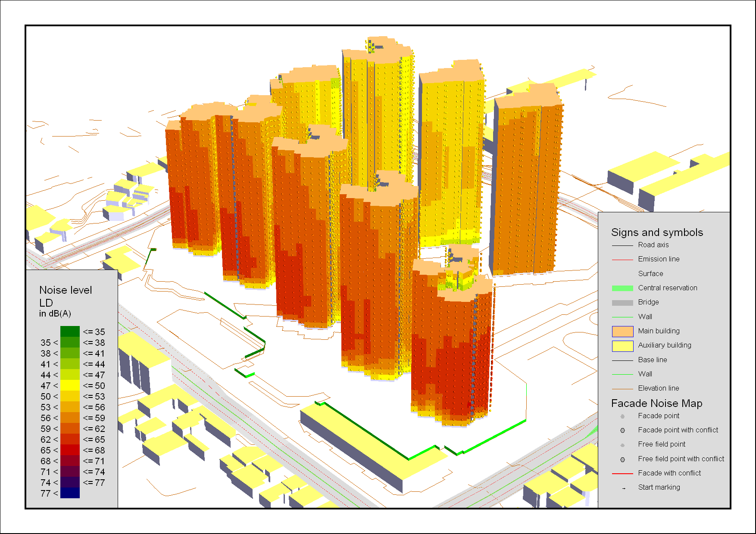The height and width of the screenshot is (534, 756).
Task: Click the <= 47 lime legend swatch
Action: click(70, 374)
